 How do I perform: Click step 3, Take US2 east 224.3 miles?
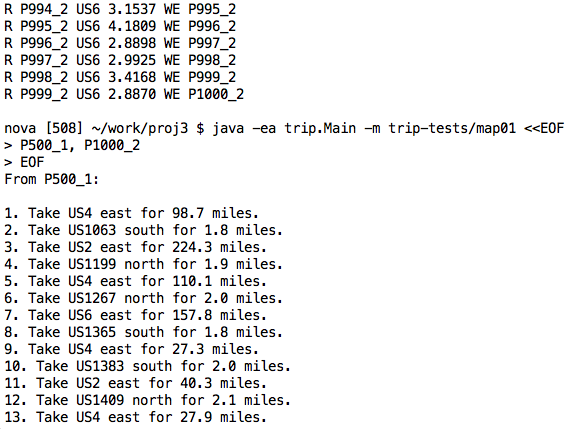pyautogui.click(x=135, y=247)
